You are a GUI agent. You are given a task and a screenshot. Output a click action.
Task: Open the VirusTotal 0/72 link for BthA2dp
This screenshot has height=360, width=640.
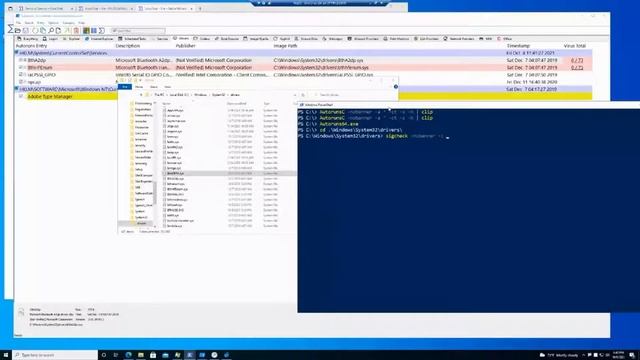click(577, 60)
